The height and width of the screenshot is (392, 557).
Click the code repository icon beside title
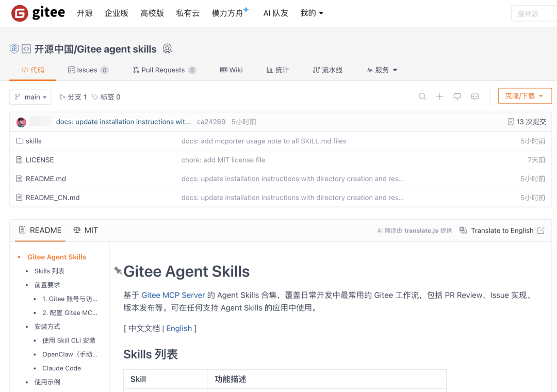(26, 48)
